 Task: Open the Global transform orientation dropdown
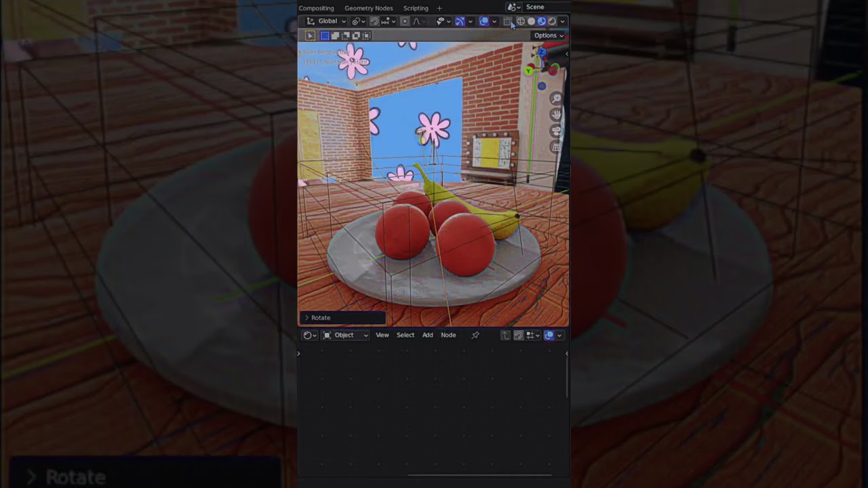click(x=326, y=21)
